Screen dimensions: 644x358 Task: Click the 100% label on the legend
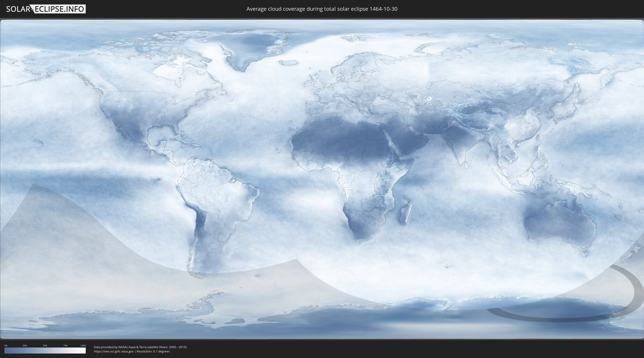coord(83,345)
